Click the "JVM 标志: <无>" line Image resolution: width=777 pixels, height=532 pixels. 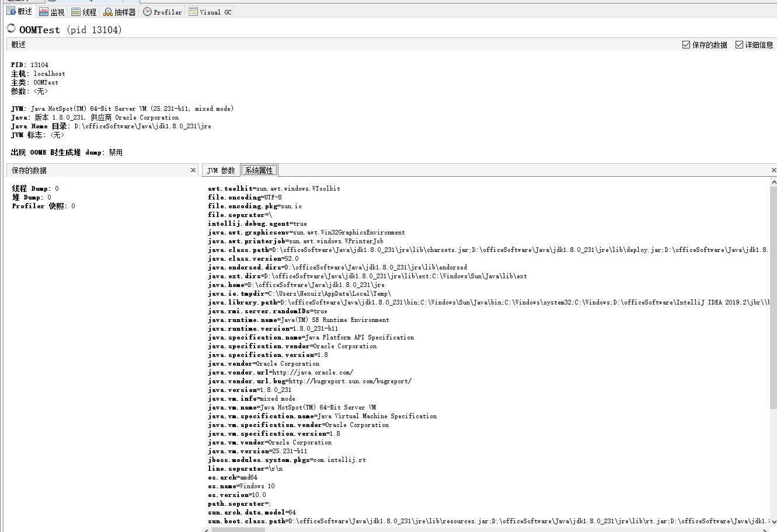pos(37,135)
